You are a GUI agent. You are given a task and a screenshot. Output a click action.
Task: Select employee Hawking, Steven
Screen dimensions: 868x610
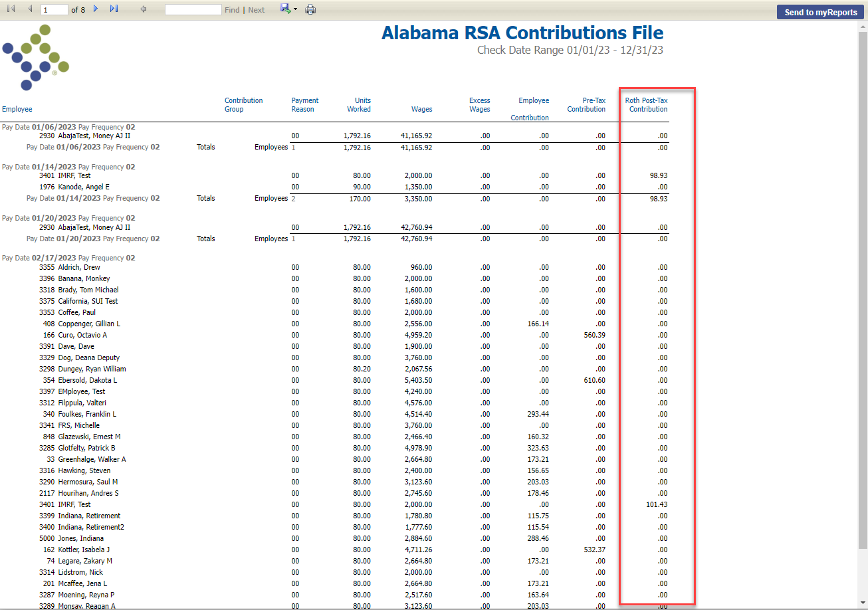(x=84, y=470)
